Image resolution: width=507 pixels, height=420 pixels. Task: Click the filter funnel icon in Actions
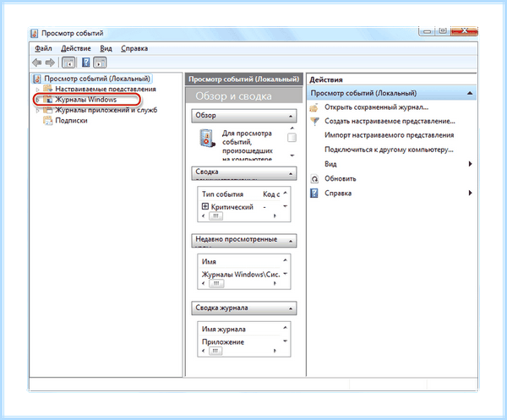314,122
